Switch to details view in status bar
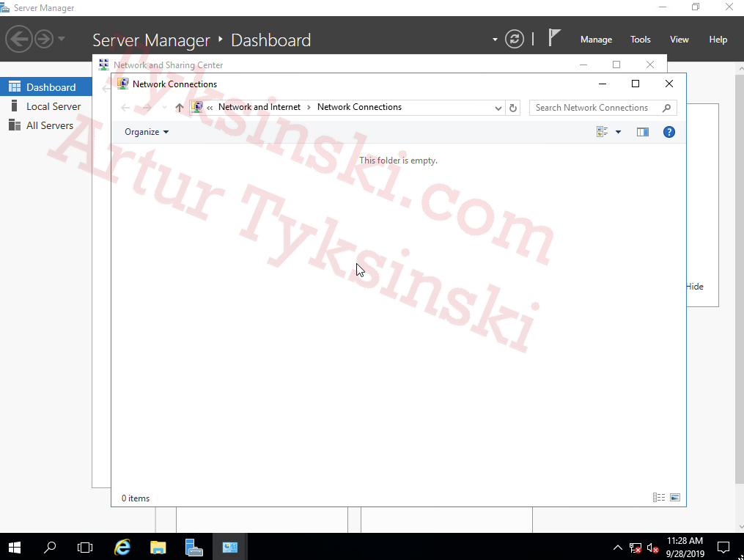The width and height of the screenshot is (744, 560). [658, 498]
